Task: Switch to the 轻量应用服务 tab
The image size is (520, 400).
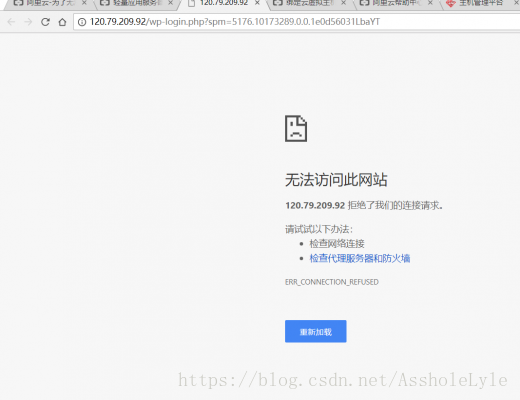Action: (x=133, y=3)
